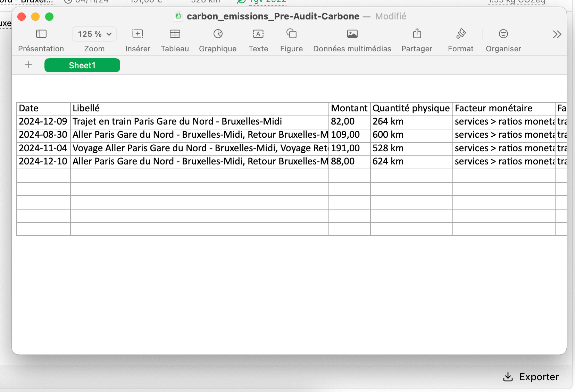Open the 125 % zoom dropdown
Screen dimensions: 575x392
pyautogui.click(x=94, y=34)
